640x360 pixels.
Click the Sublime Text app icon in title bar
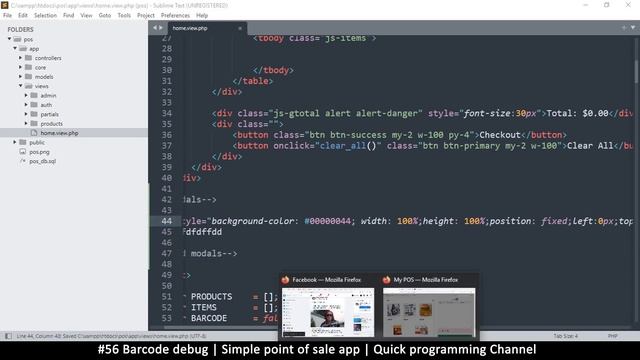[x=4, y=5]
